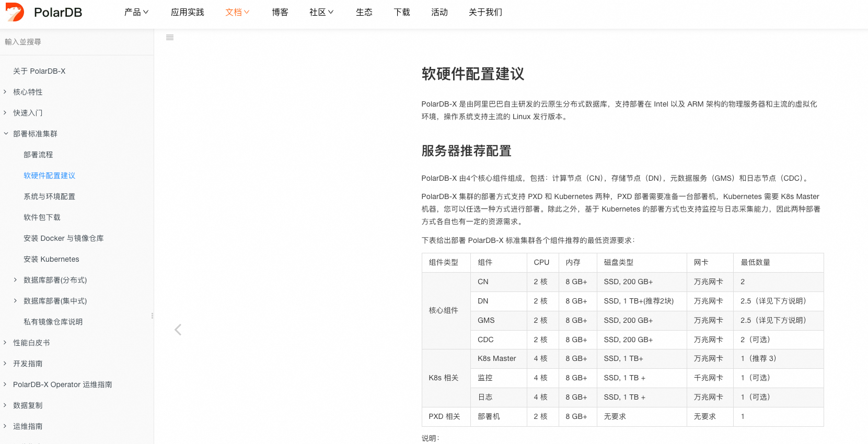Click the 软硬件配置建议 page heading
868x444 pixels.
(473, 74)
